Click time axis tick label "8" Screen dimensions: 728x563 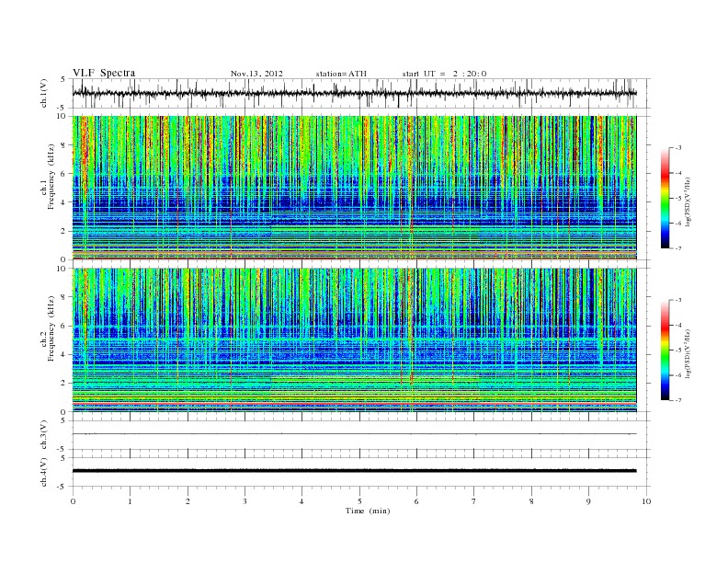click(531, 501)
